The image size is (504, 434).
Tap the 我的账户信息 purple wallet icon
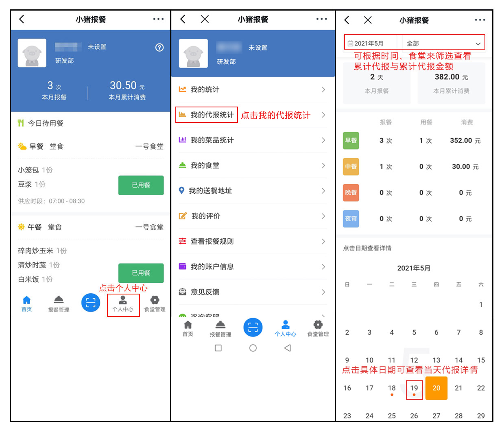tap(182, 266)
